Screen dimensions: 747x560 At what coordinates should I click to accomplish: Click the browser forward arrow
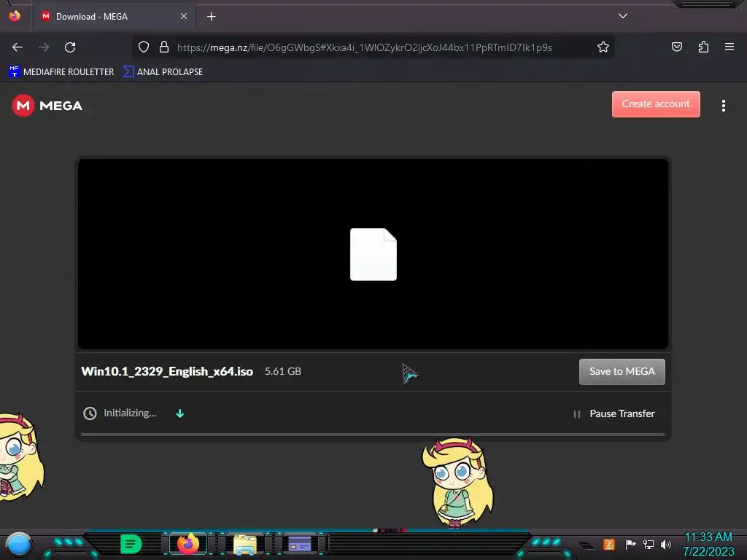click(44, 47)
